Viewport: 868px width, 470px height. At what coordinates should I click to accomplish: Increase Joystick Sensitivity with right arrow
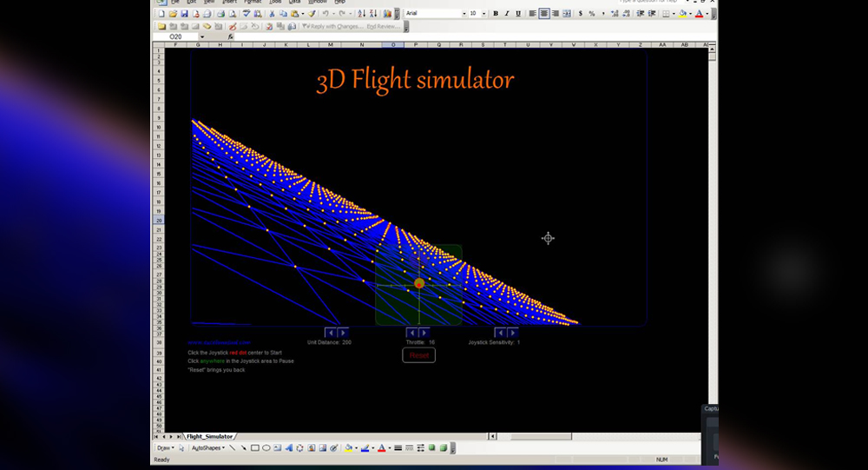coord(513,333)
